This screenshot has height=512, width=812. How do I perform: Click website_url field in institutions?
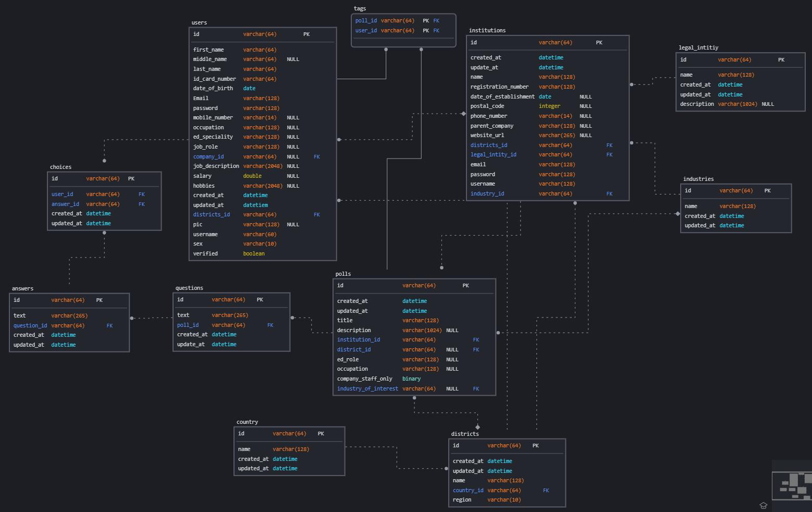point(547,136)
